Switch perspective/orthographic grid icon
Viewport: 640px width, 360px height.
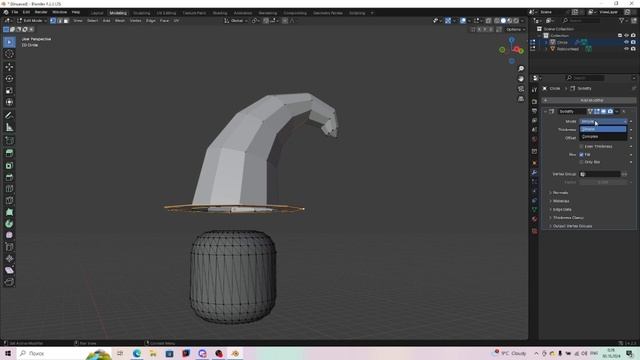click(x=521, y=99)
